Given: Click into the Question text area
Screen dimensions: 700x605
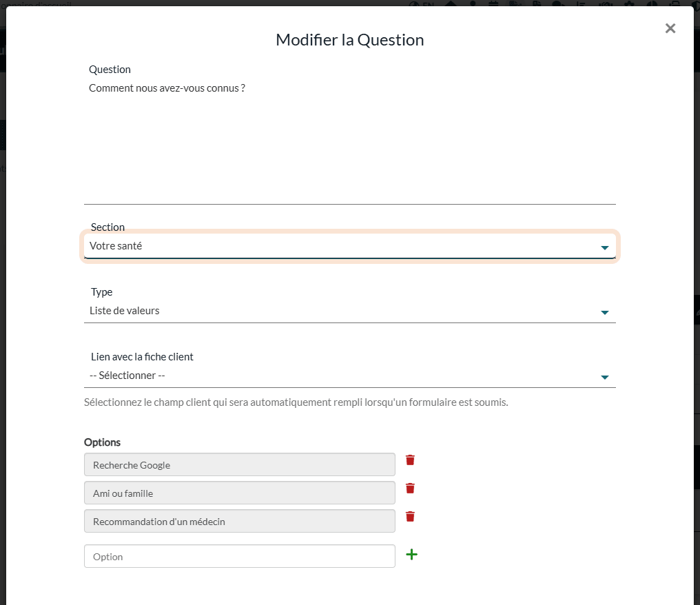Looking at the screenshot, I should [x=350, y=141].
